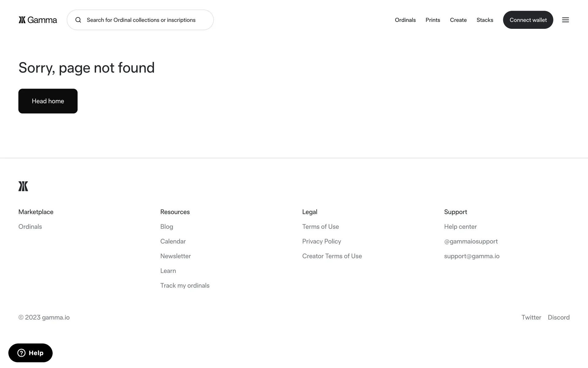This screenshot has height=368, width=588.
Task: Click the Head home button
Action: coord(48,101)
